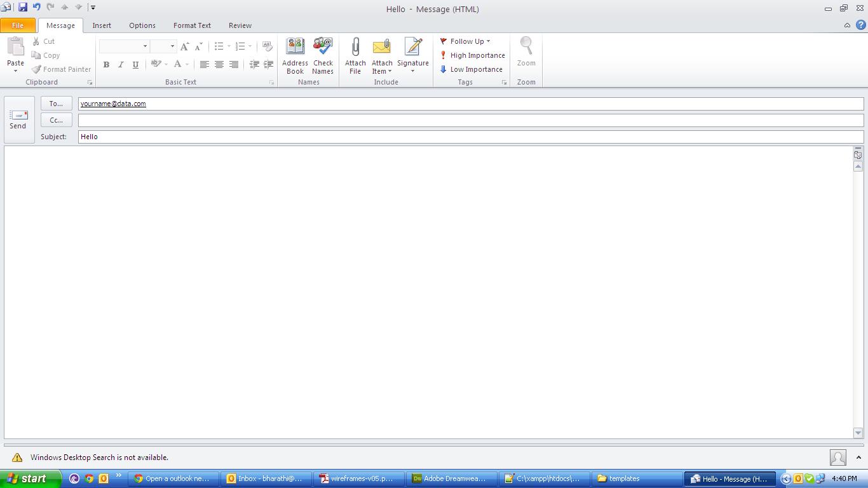
Task: Toggle italic formatting
Action: (121, 64)
